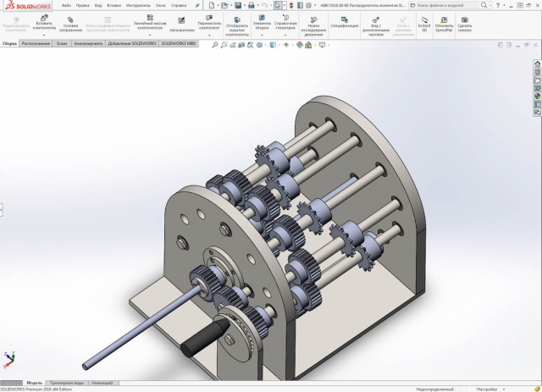Screen dimensions: 542x392
Task: Click Вид с разнесенными частями
Action: [376, 26]
